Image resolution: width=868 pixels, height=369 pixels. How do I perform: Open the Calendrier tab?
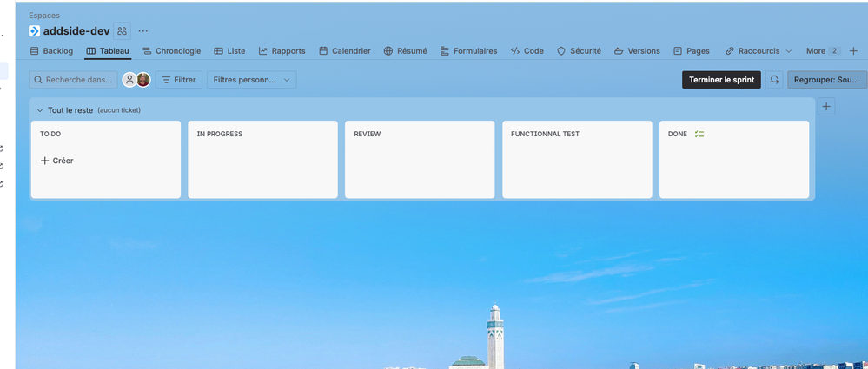(345, 51)
